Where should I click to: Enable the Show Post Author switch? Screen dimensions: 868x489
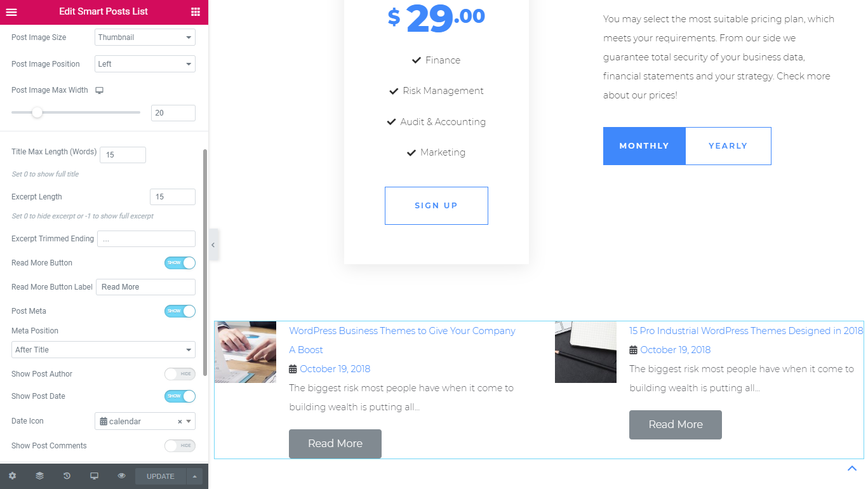[x=180, y=374]
